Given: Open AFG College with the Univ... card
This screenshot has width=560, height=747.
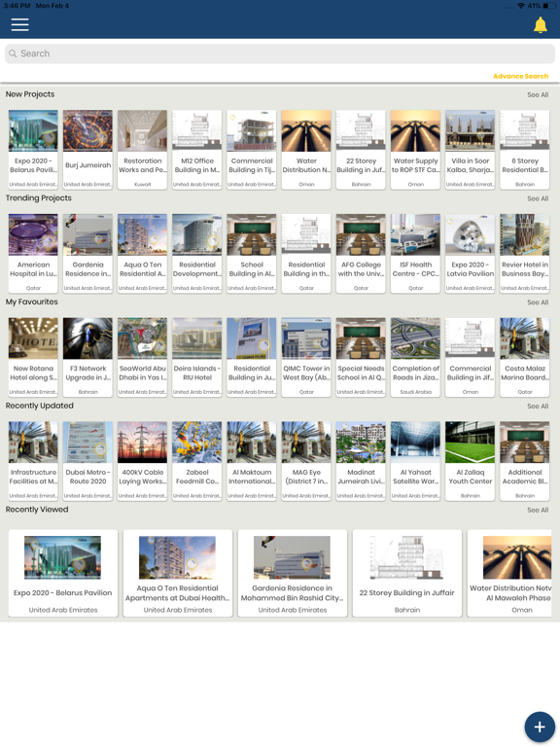Looking at the screenshot, I should point(361,254).
